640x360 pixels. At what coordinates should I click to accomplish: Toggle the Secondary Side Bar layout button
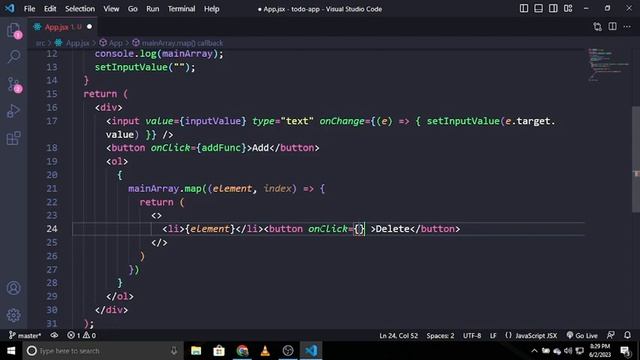[x=553, y=9]
